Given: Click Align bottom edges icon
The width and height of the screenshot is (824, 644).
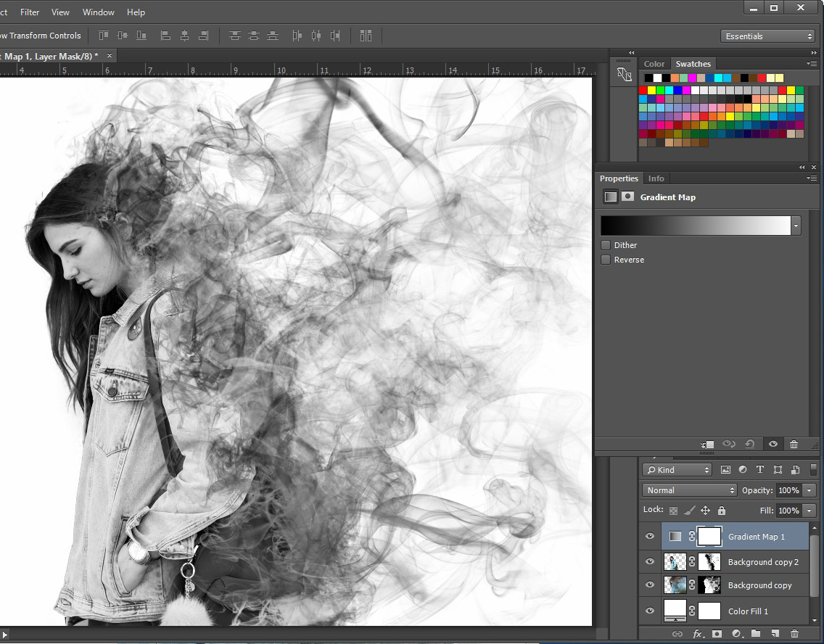Looking at the screenshot, I should point(141,36).
